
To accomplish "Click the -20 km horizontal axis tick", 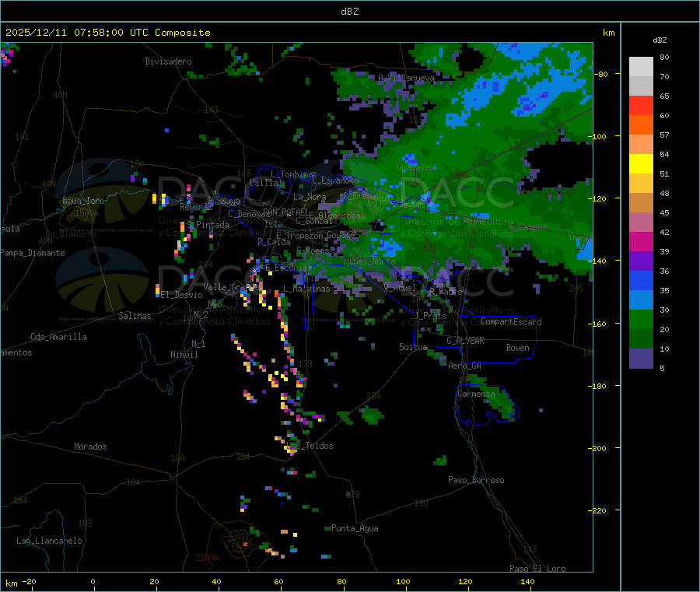I will (29, 582).
